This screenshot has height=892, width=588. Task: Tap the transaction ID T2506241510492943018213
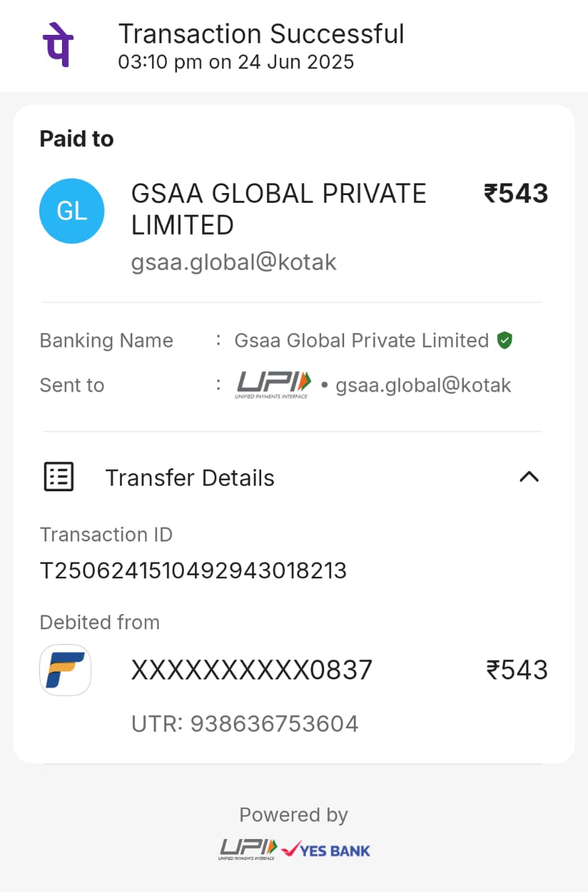pos(193,571)
